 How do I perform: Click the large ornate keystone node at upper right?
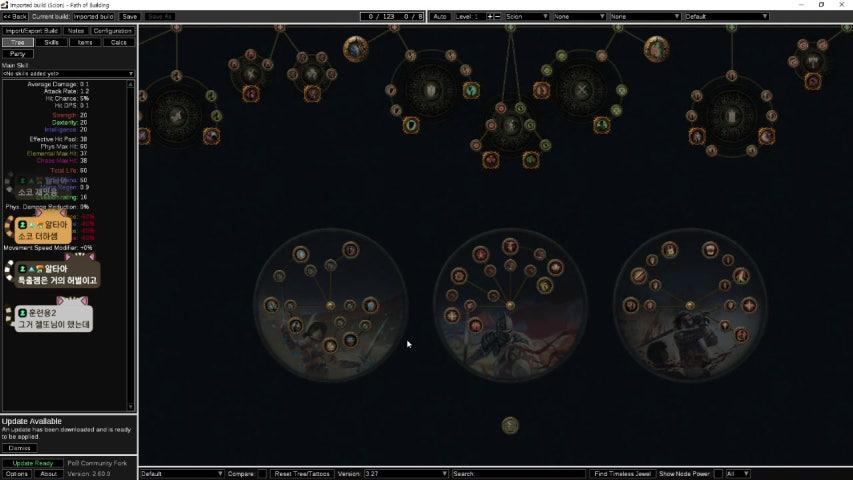point(656,47)
